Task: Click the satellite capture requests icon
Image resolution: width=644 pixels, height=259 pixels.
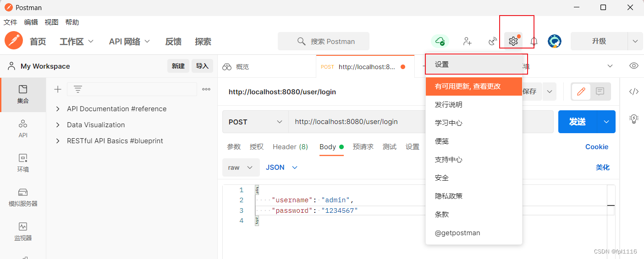Action: point(493,41)
